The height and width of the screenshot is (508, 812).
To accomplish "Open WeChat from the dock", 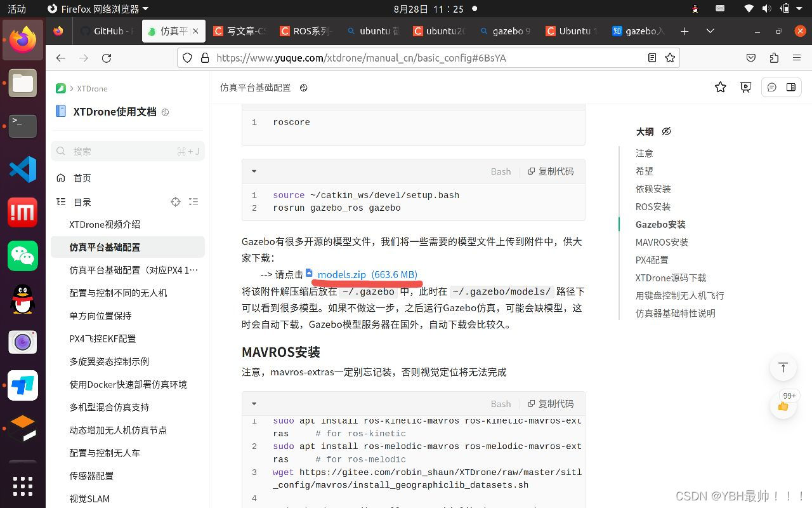I will pos(23,255).
